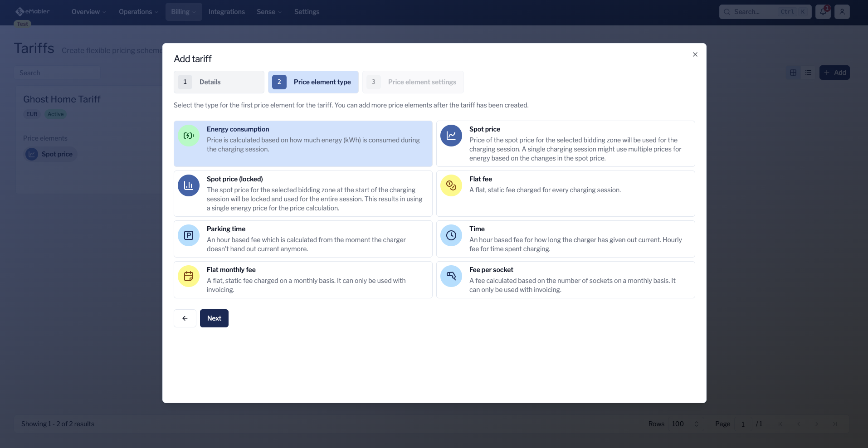
Task: Open the user profile icon
Action: point(842,12)
